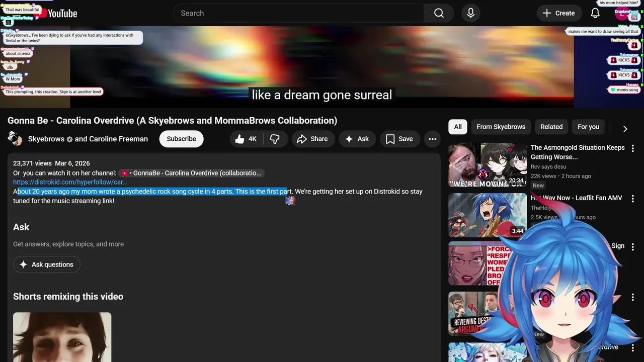
Task: Open the short remixing this video thumbnail
Action: [x=62, y=337]
